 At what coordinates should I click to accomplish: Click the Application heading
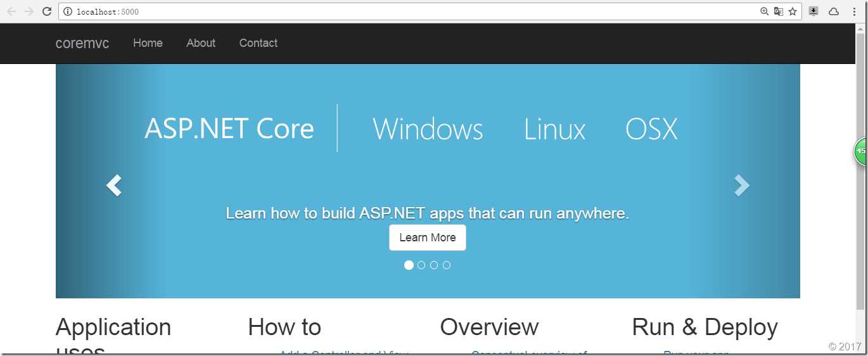click(x=113, y=327)
